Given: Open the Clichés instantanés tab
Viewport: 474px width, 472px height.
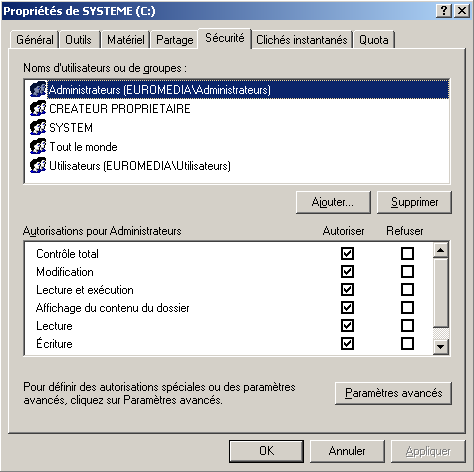Looking at the screenshot, I should coord(302,40).
